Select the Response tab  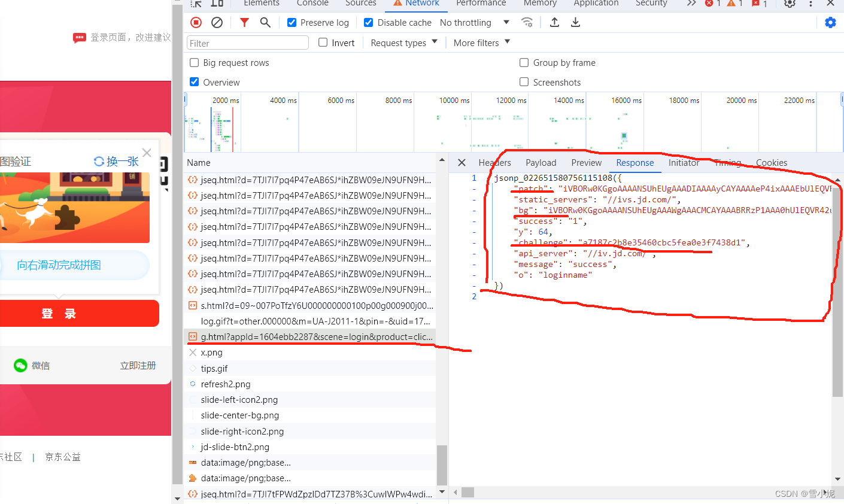click(x=634, y=162)
